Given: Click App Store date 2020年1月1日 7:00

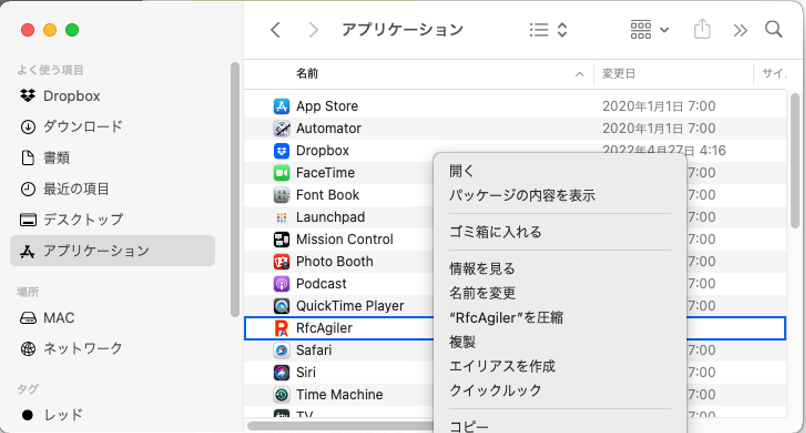Looking at the screenshot, I should (658, 106).
